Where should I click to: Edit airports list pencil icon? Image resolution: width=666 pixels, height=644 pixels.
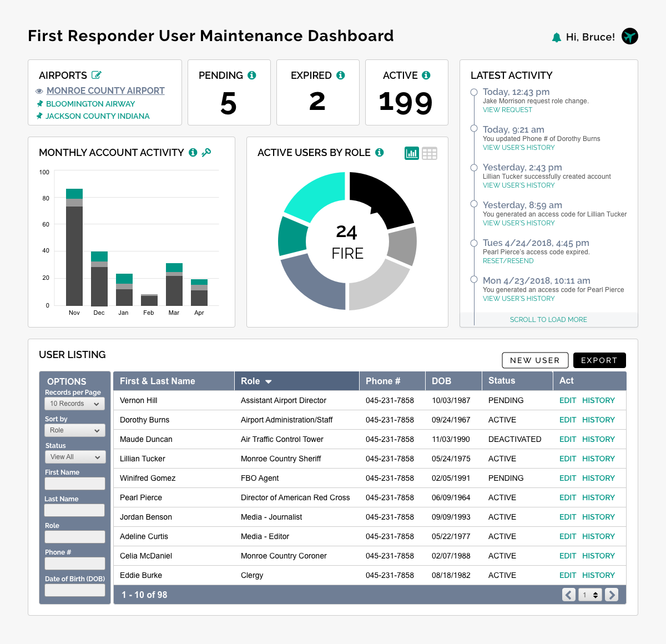point(97,75)
